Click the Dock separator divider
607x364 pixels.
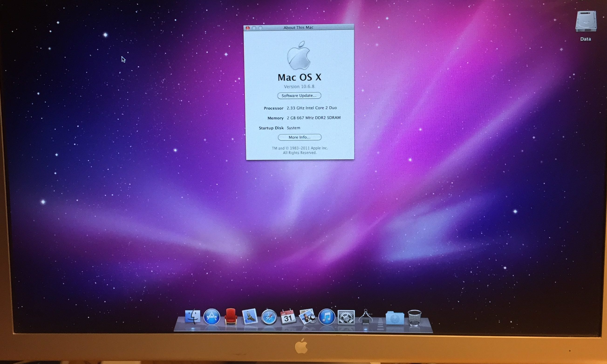click(x=380, y=323)
